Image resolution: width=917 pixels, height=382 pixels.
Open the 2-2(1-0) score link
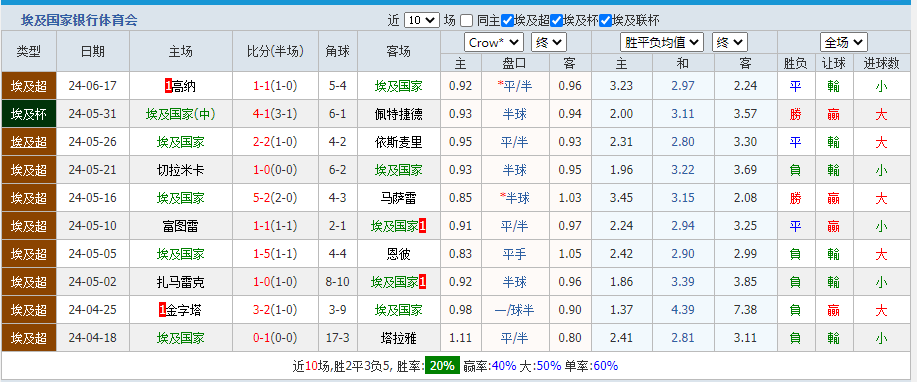point(275,142)
